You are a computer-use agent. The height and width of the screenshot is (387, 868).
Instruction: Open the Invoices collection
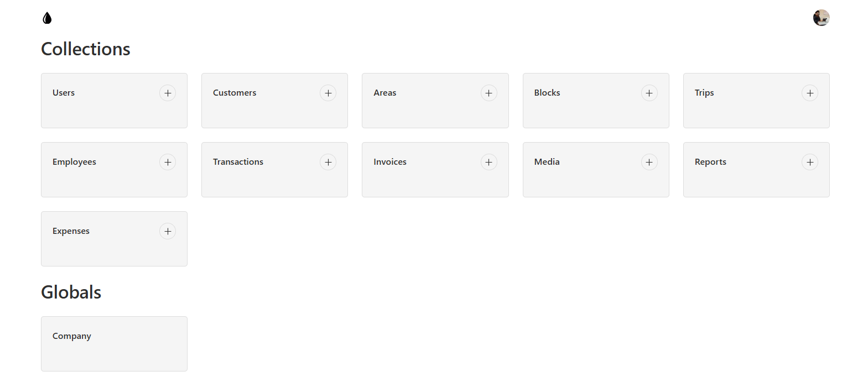[x=390, y=162]
